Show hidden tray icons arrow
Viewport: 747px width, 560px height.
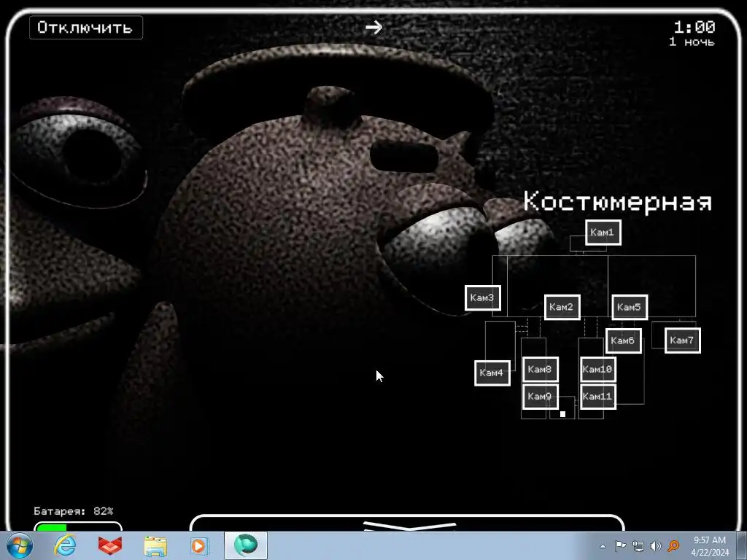603,546
